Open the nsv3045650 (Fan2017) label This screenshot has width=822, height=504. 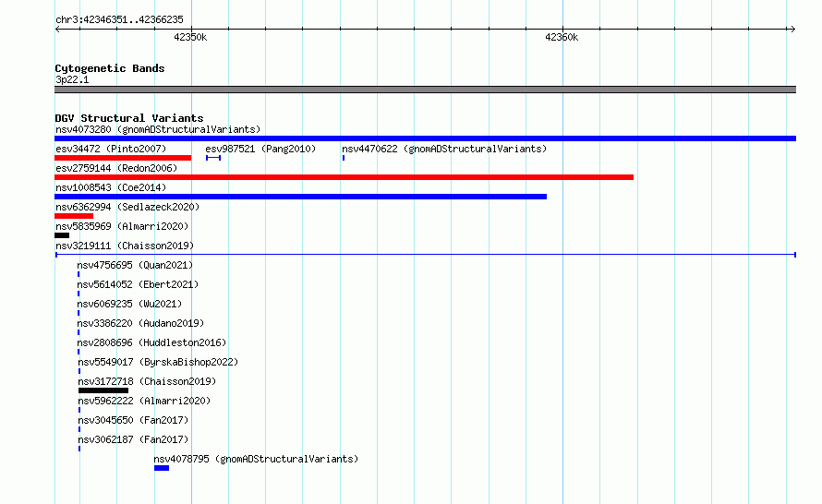point(133,420)
